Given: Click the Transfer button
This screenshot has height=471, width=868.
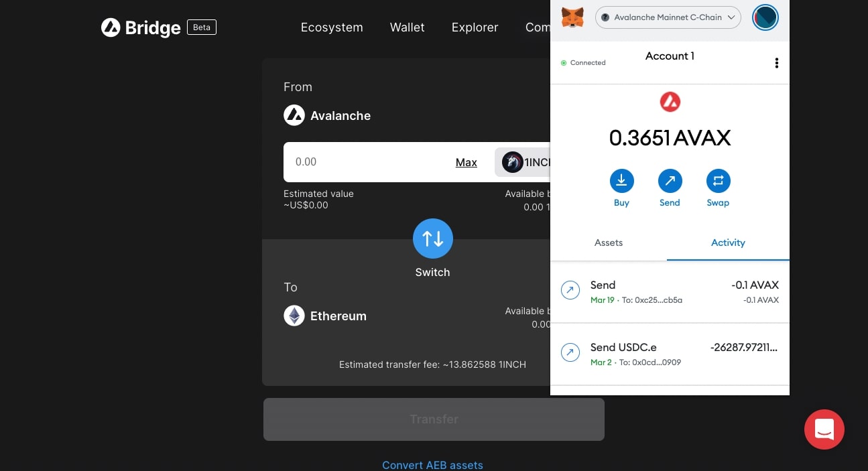Looking at the screenshot, I should click(x=434, y=419).
